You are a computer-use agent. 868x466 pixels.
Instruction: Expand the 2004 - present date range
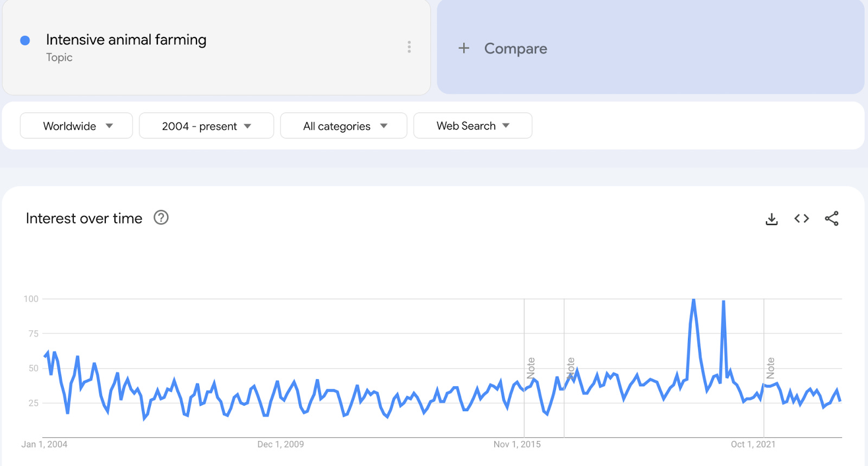206,126
